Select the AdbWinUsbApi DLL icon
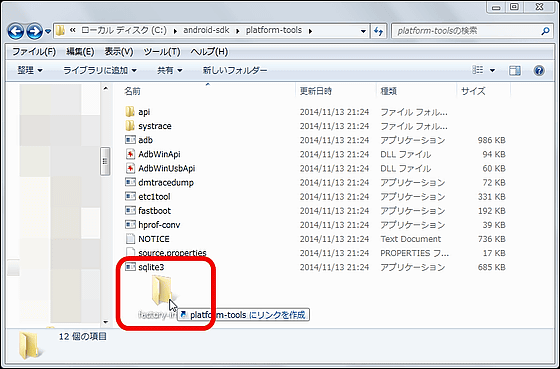 coord(130,168)
